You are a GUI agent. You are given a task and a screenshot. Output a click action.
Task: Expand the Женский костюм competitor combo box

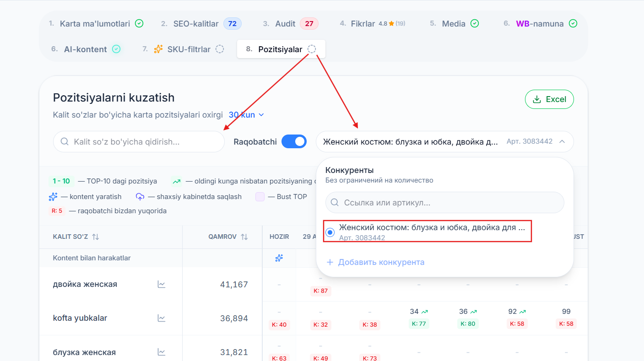pyautogui.click(x=444, y=142)
